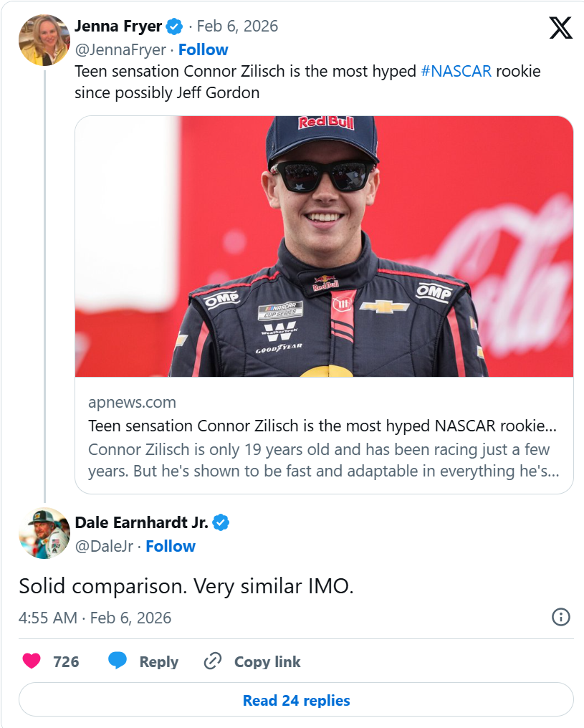Open Jenna Fryer's profile avatar
This screenshot has width=584, height=728.
[x=44, y=39]
